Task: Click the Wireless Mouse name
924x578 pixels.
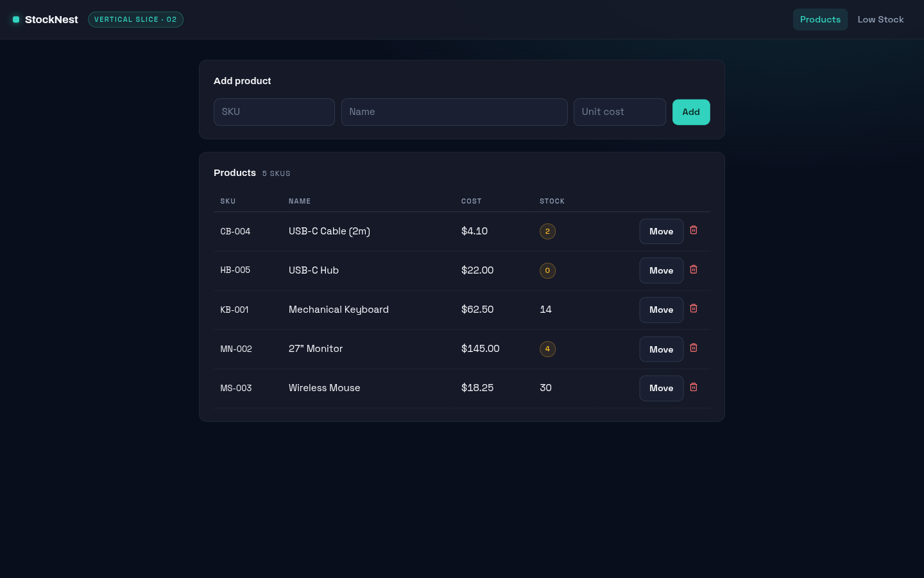Action: pos(325,388)
